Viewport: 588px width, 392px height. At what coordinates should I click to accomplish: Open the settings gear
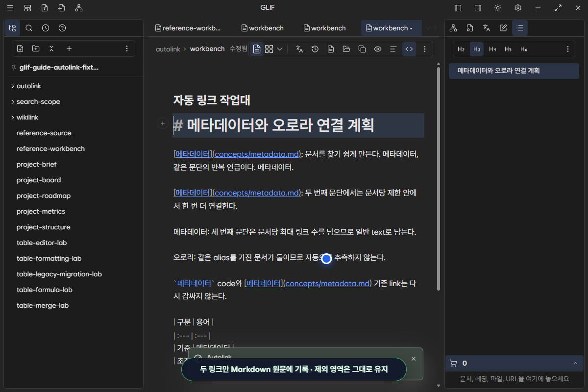coord(518,8)
